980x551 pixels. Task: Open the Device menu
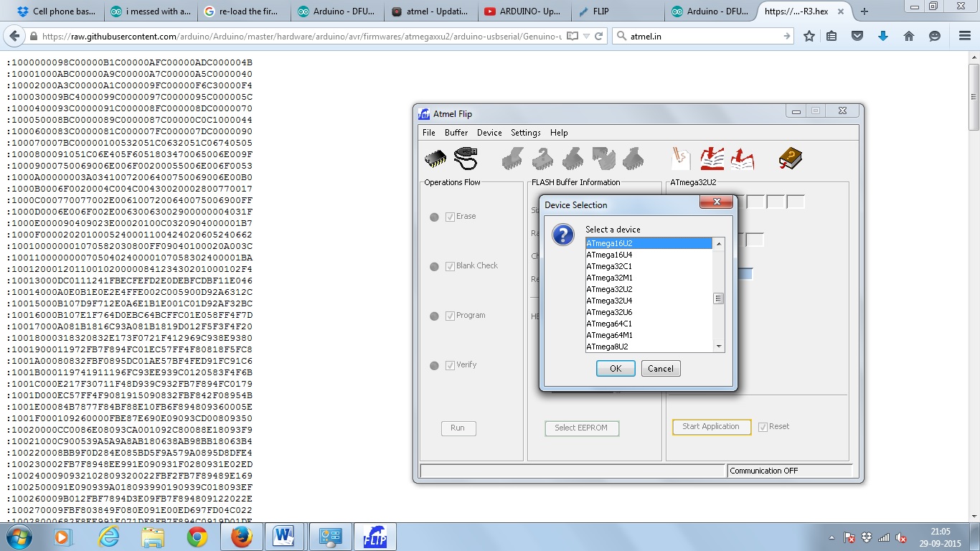point(489,133)
